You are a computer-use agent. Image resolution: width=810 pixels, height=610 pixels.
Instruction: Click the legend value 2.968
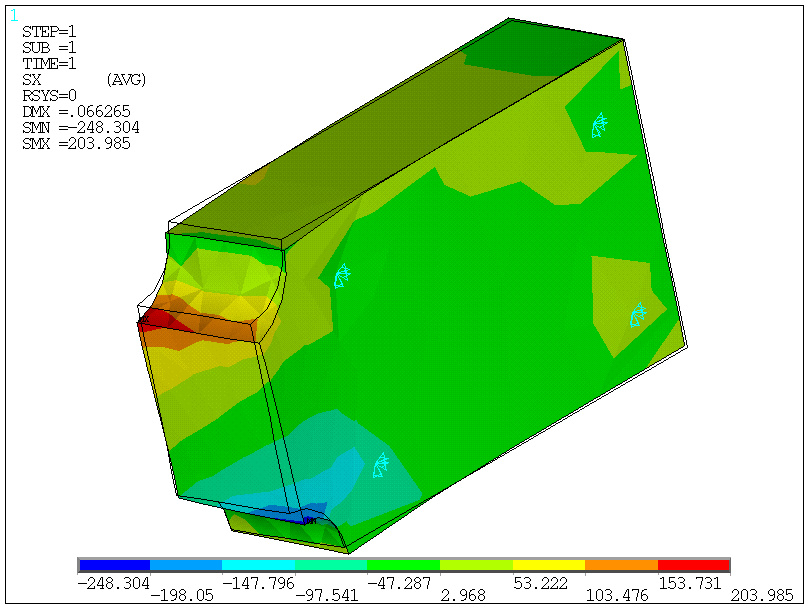coord(463,596)
